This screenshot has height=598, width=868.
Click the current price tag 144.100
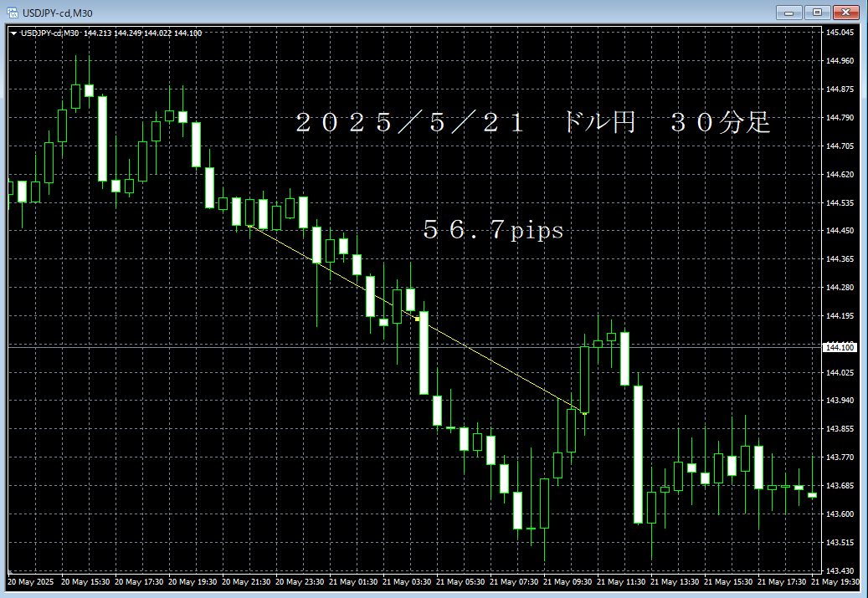click(841, 346)
